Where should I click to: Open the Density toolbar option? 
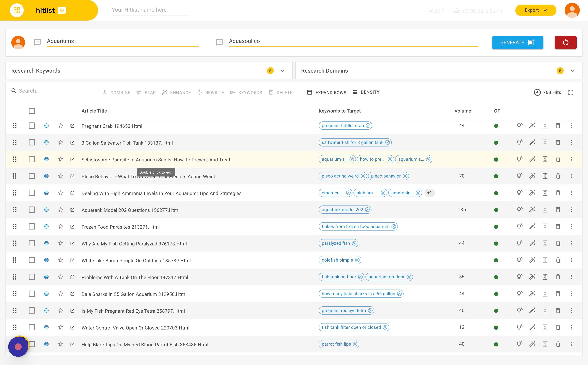point(366,92)
